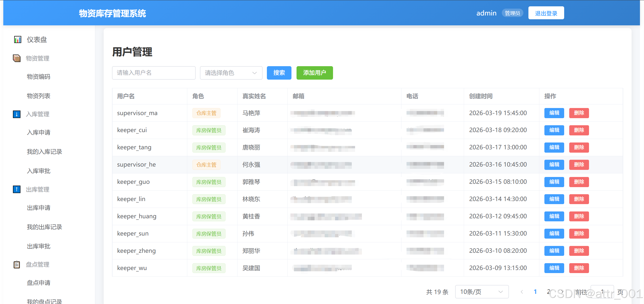Edit user keeper_wu
The image size is (644, 304).
pos(554,268)
